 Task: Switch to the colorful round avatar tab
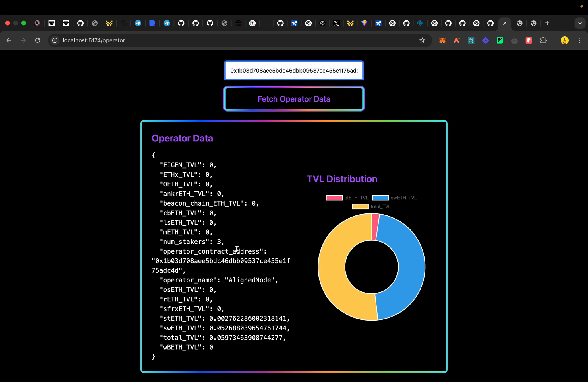pos(37,23)
